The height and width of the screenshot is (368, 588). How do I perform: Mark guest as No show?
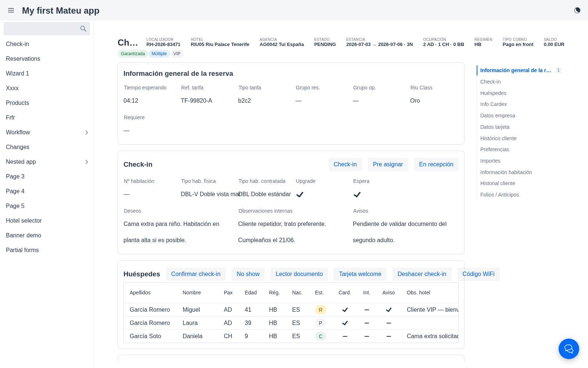(x=248, y=274)
